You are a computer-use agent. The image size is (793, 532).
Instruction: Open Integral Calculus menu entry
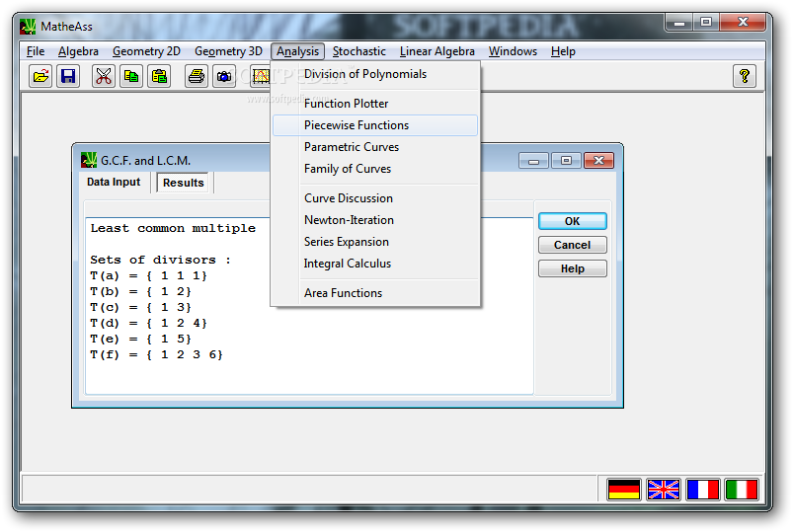coord(375,264)
